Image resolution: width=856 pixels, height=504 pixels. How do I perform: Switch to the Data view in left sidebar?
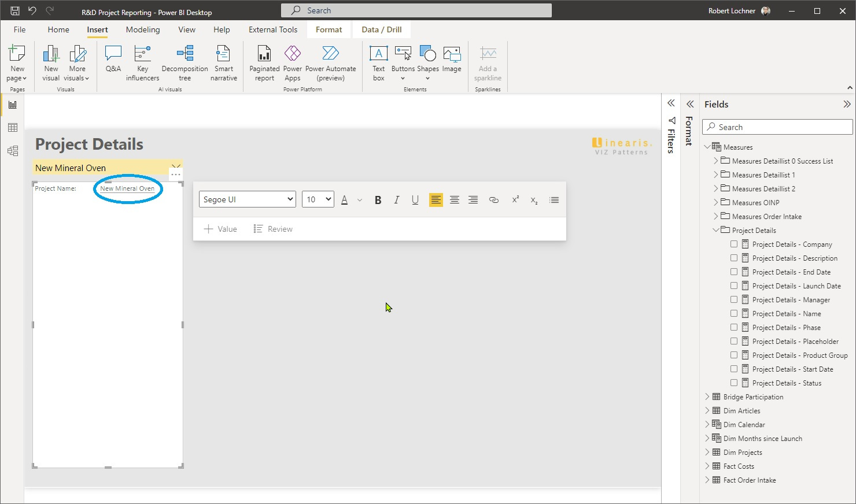[x=13, y=127]
